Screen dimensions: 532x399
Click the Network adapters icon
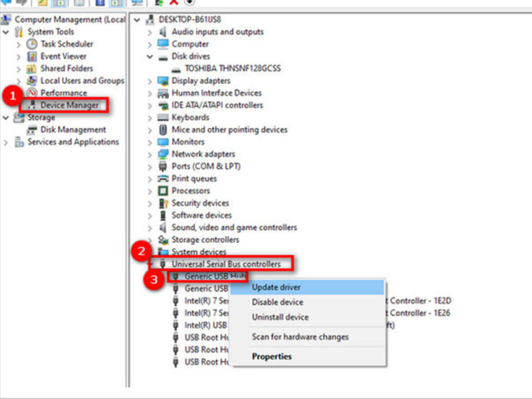click(163, 154)
